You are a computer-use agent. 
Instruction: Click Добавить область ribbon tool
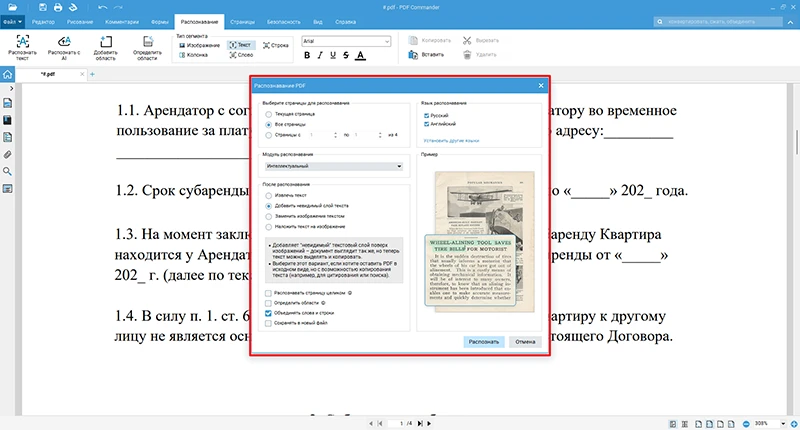coord(106,47)
